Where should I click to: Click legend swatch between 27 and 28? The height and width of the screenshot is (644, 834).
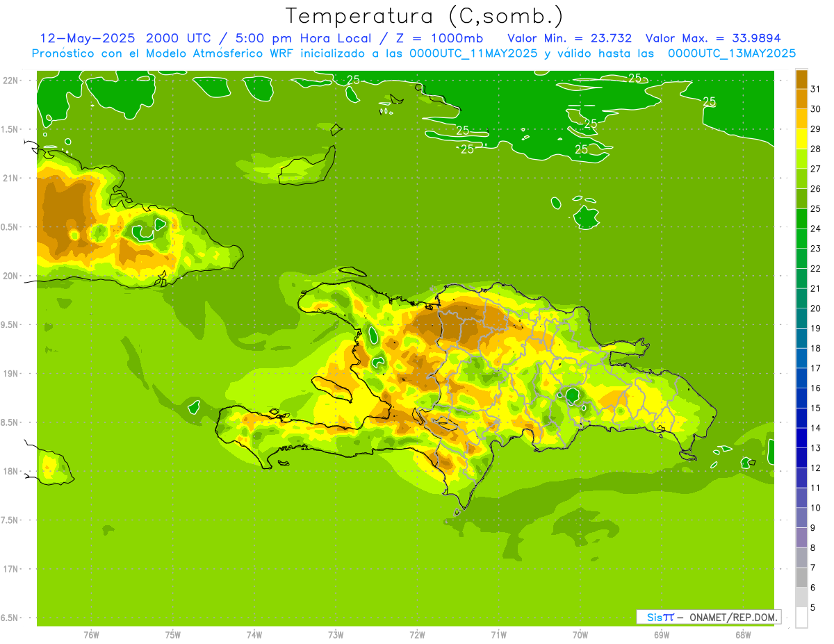coord(801,158)
